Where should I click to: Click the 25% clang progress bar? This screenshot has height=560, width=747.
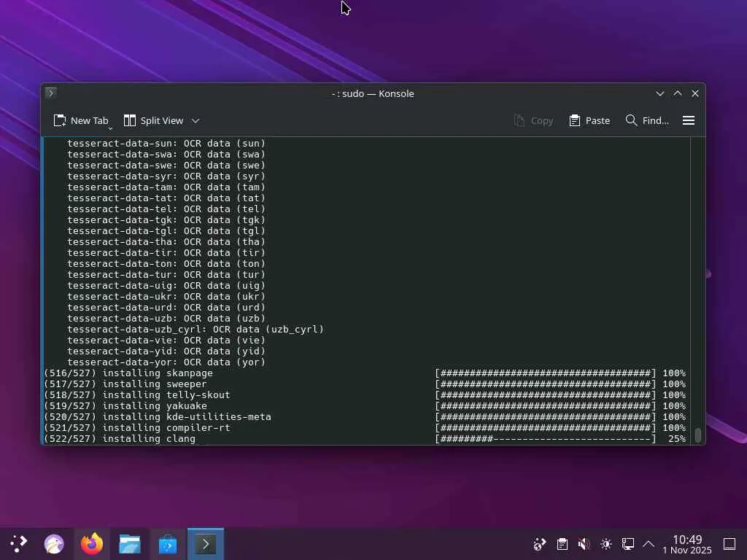546,438
